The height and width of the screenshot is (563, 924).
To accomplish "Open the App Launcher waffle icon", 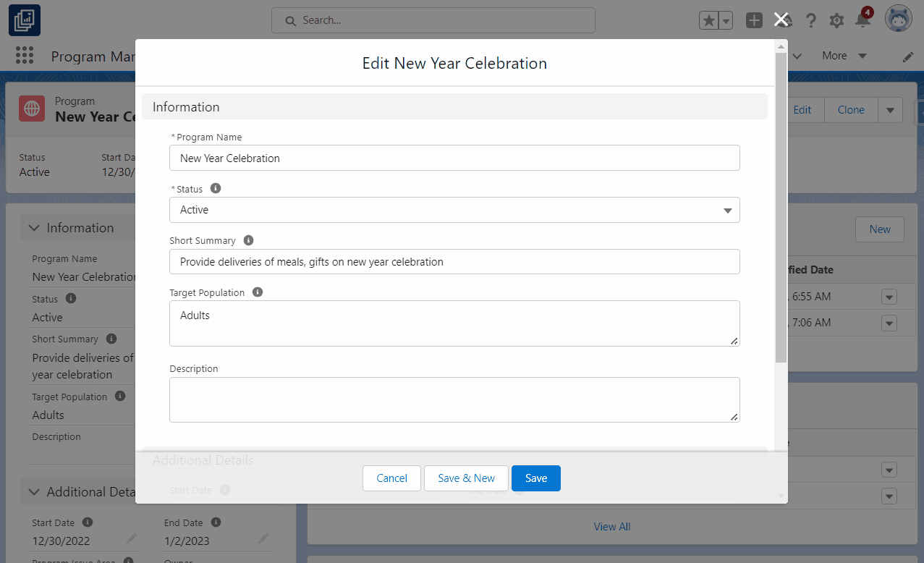I will (24, 56).
